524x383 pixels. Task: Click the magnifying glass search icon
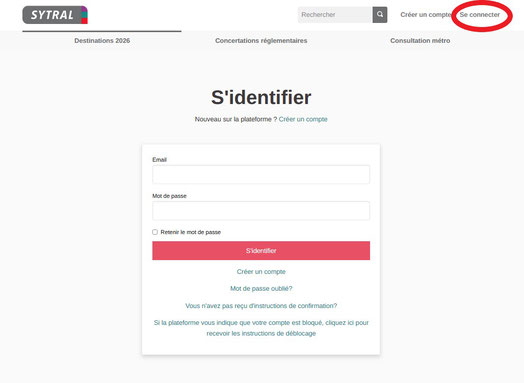click(380, 15)
